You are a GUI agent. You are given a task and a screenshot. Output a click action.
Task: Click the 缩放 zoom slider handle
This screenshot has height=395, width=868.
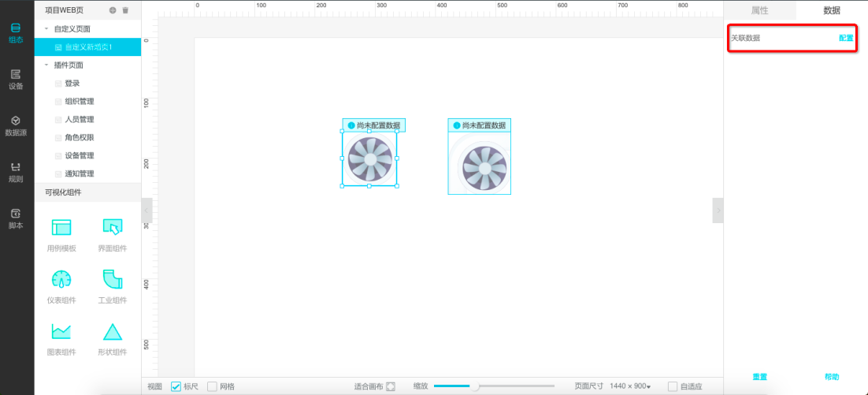[474, 386]
